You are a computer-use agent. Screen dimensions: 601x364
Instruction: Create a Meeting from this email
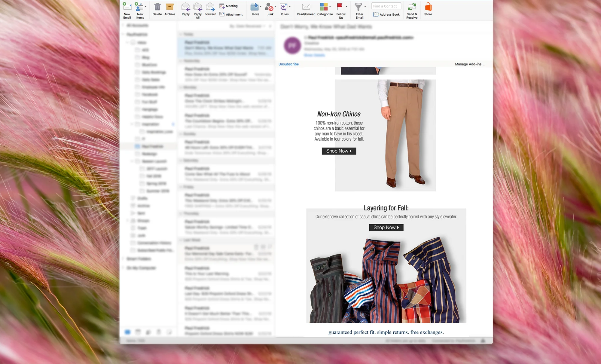229,6
